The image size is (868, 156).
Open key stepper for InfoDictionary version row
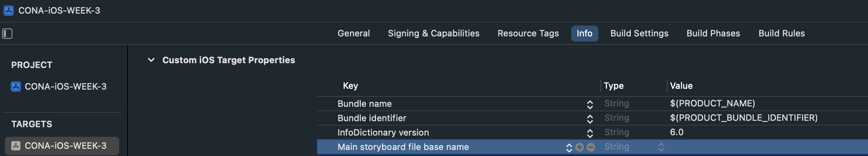tap(590, 133)
